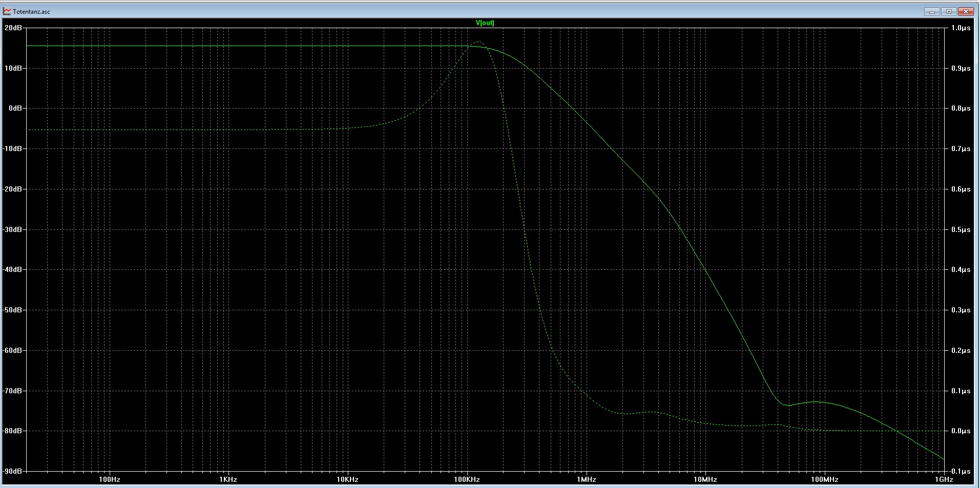Restore down the Totentanz.asc plot window
This screenshot has width=980, height=488.
pyautogui.click(x=949, y=11)
